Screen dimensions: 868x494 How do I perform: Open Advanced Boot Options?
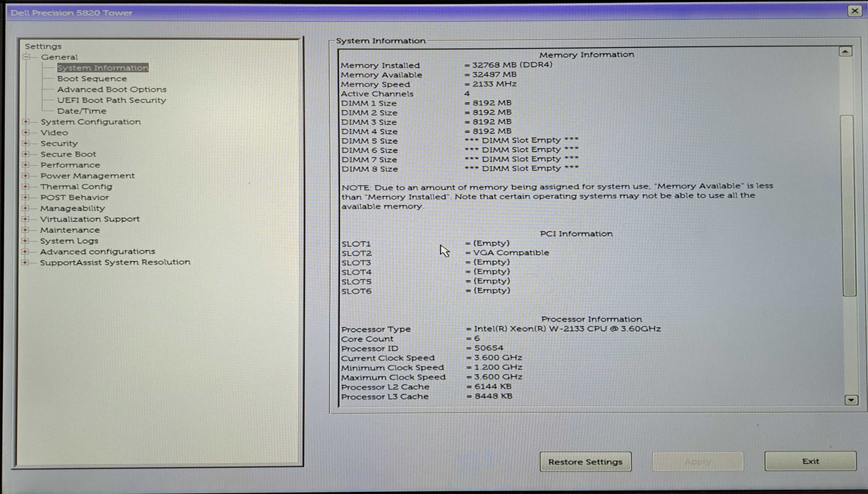pyautogui.click(x=112, y=90)
